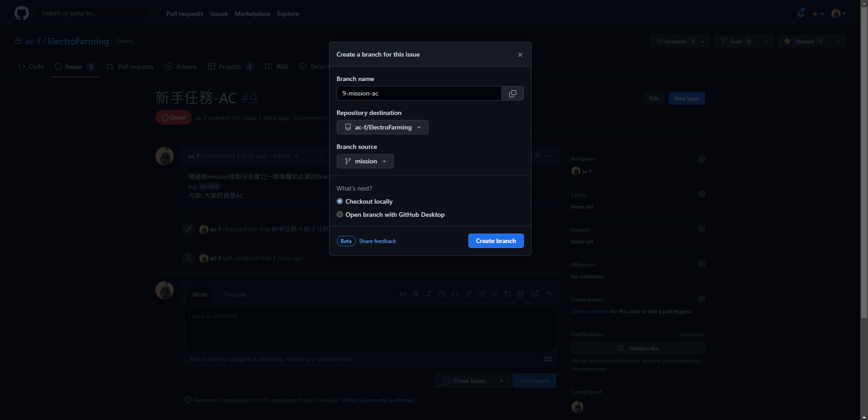Open Assignees settings gear

702,159
